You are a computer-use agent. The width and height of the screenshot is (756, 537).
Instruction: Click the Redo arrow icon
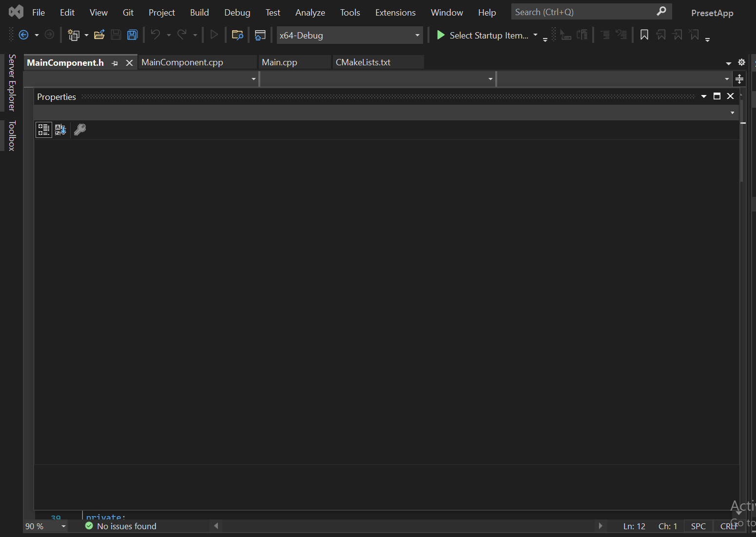point(182,35)
